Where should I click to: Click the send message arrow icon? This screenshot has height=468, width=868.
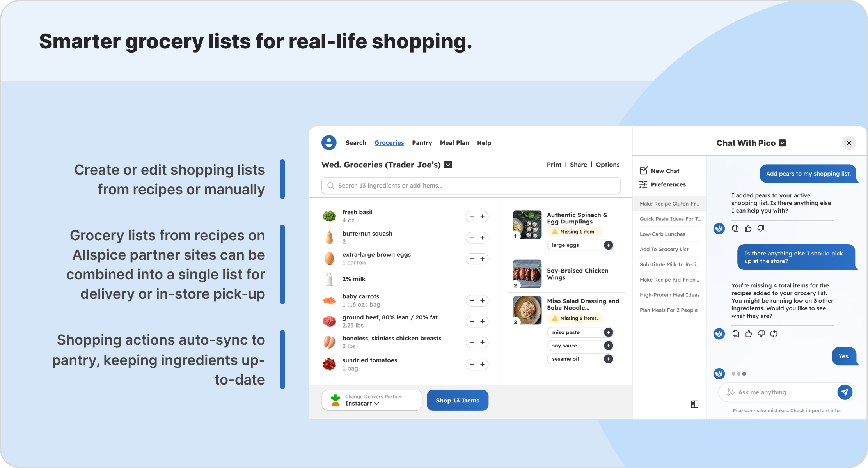[845, 392]
